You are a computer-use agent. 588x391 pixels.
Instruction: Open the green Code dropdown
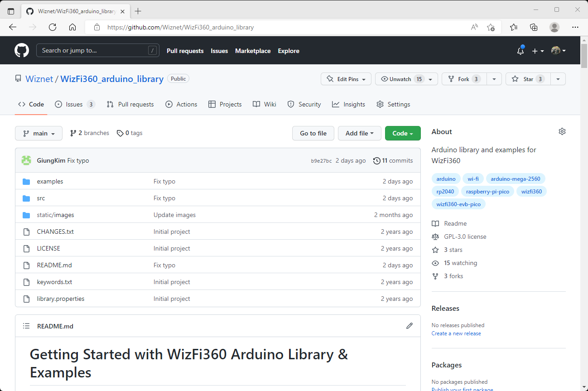[403, 133]
